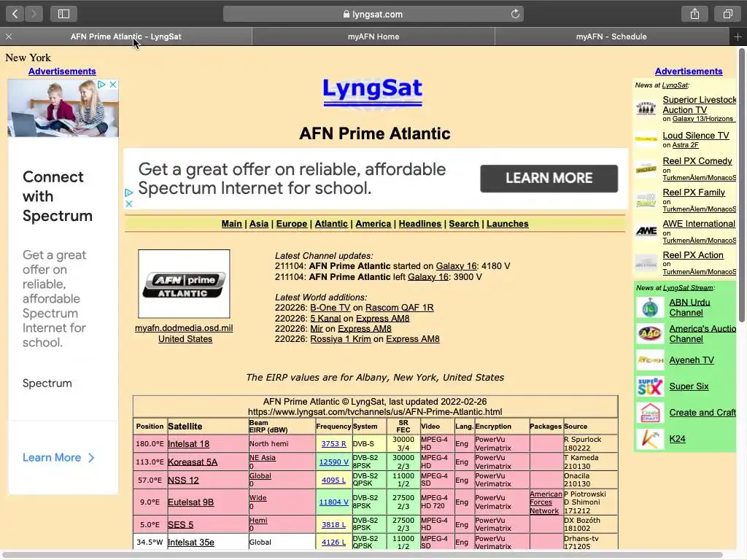
Task: Click Learn More in left Spectrum ad
Action: [x=58, y=458]
